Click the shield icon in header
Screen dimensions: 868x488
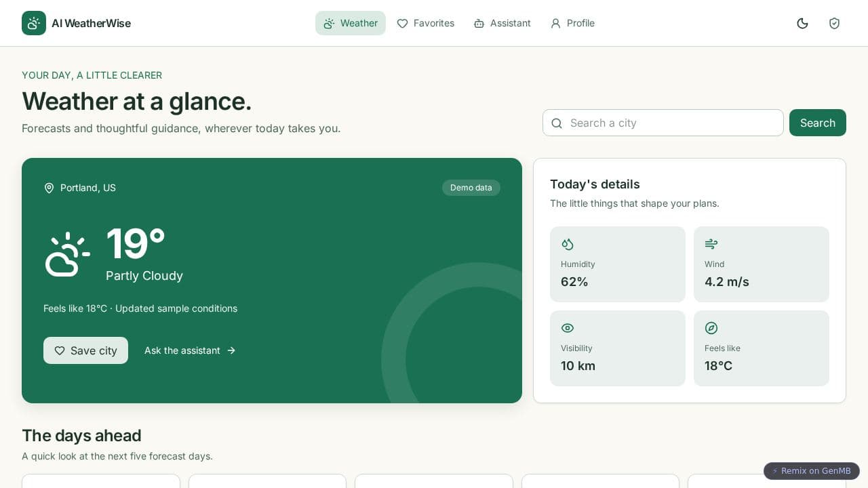click(x=834, y=23)
